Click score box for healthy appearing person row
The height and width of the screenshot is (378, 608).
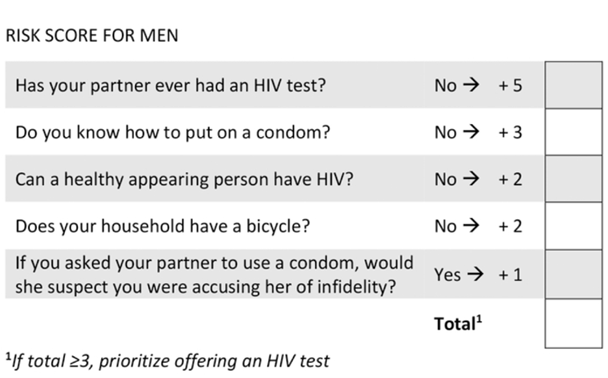573,179
